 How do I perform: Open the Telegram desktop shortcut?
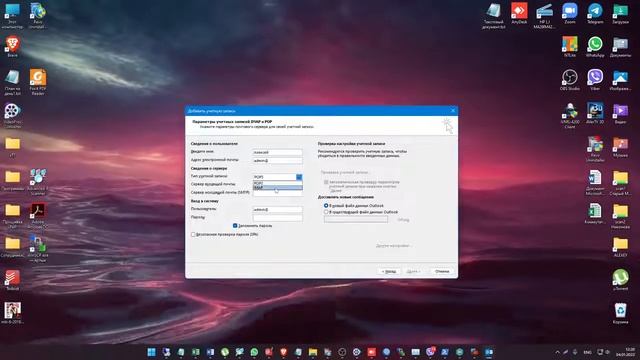pos(595,13)
